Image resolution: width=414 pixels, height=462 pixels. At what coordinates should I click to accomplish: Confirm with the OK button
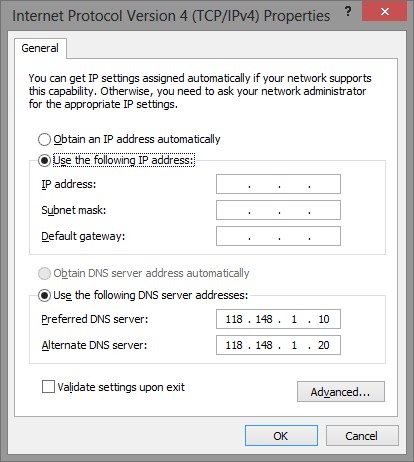[281, 436]
